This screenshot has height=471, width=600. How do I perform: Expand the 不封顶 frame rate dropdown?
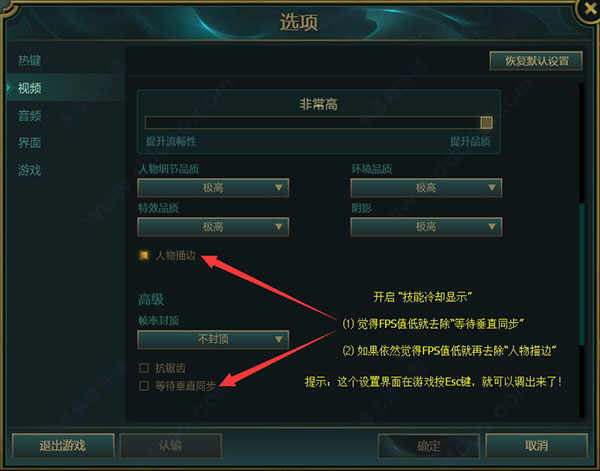[x=213, y=339]
